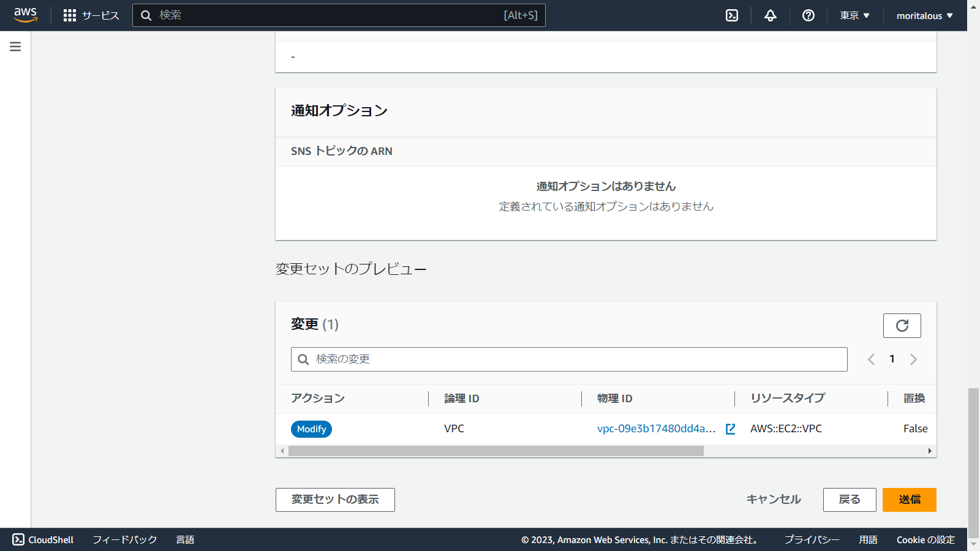Open the 言語 footer menu
Image resolution: width=980 pixels, height=551 pixels.
pos(186,539)
